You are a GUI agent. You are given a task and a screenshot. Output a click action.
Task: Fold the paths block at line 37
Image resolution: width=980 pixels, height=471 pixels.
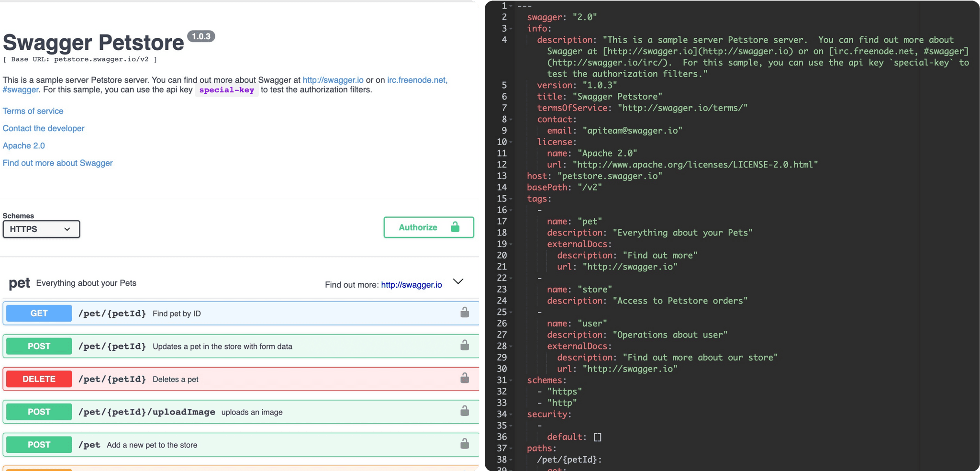(511, 449)
